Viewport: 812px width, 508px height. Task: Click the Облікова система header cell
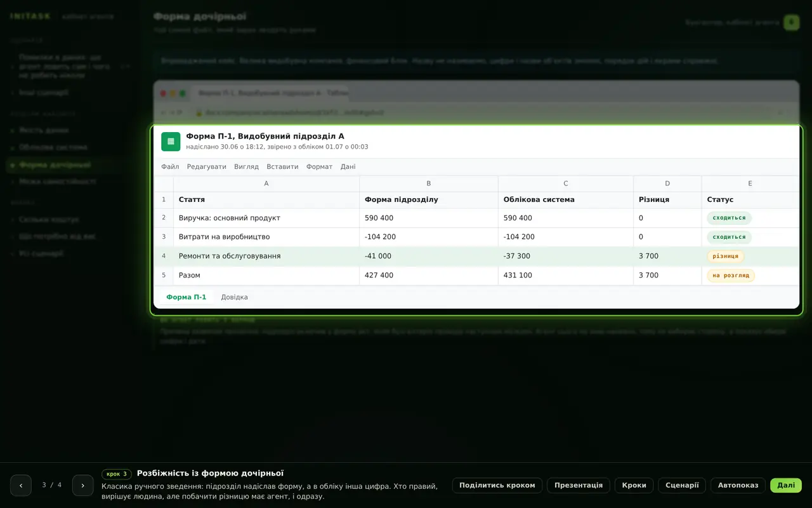[566, 199]
